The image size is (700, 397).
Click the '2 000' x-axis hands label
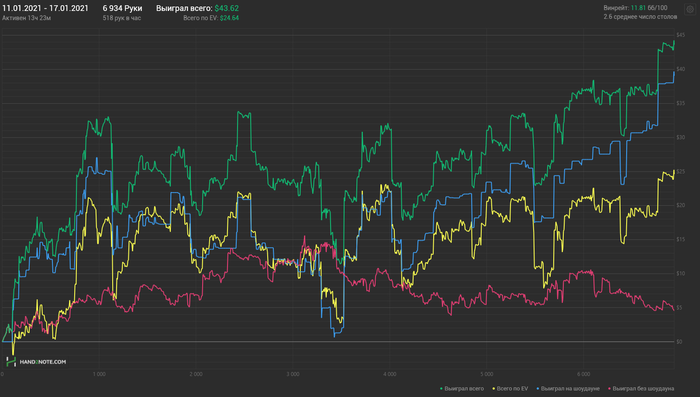196,374
